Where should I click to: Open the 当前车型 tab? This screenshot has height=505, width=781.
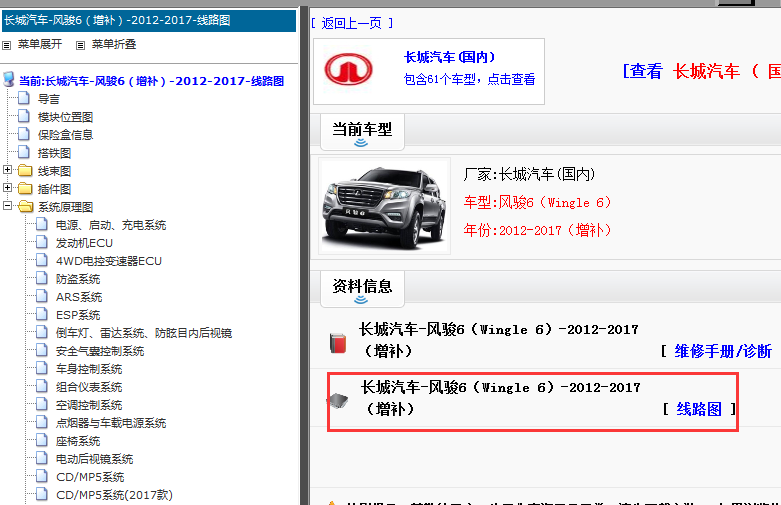click(x=362, y=131)
